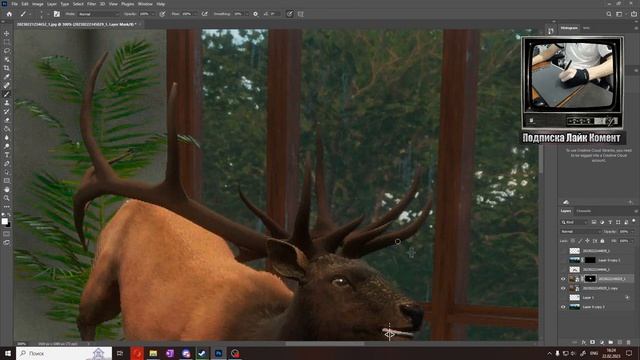
Task: Select the Horizontal Type tool
Action: tap(7, 155)
